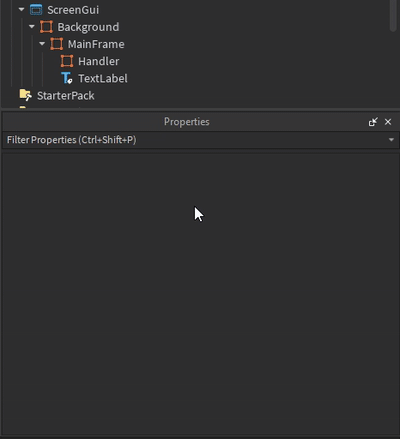Collapse the Background tree node
The image size is (400, 439).
32,27
